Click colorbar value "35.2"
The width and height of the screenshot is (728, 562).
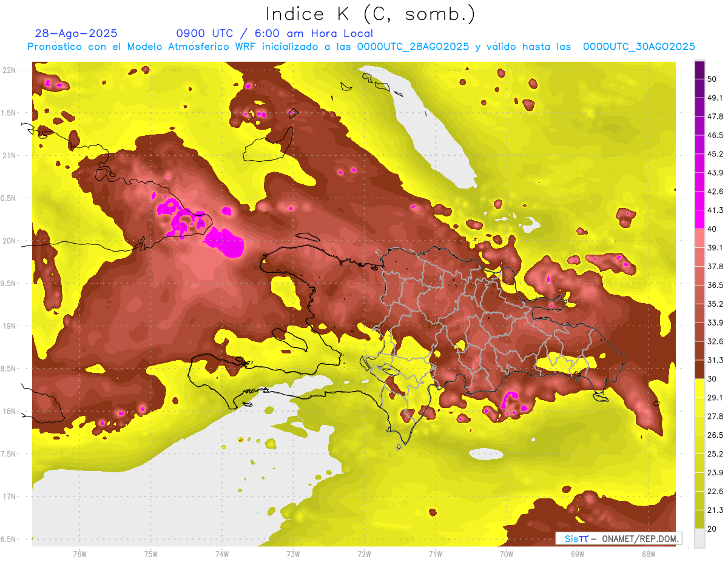[x=715, y=304]
